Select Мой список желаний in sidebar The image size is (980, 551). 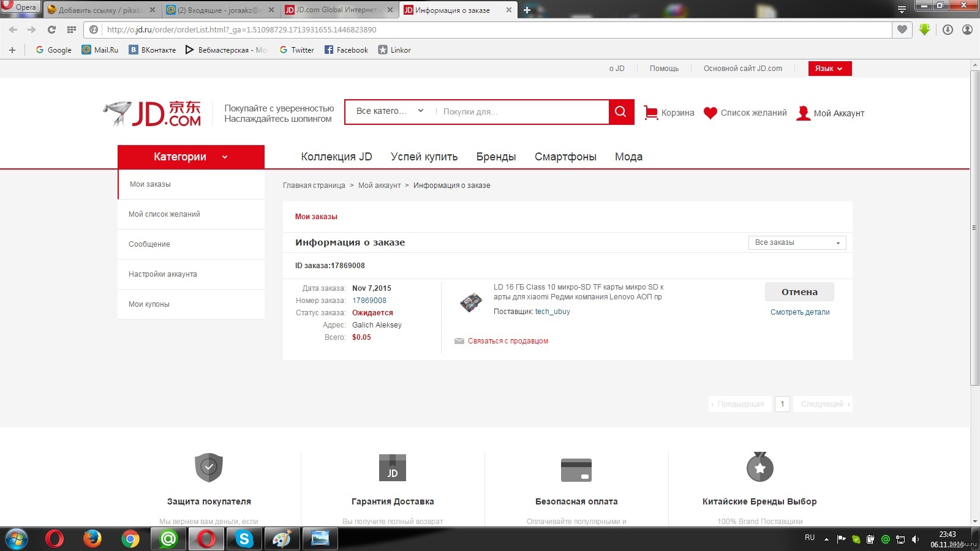point(164,214)
